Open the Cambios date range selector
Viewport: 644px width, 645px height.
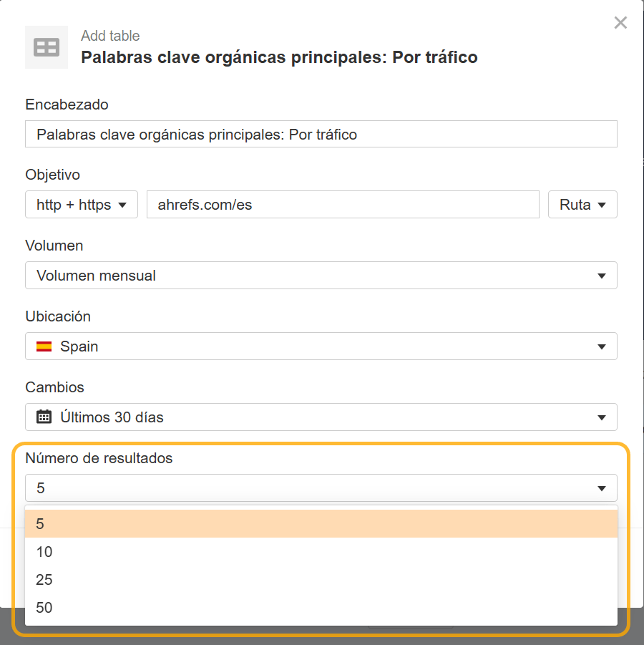point(321,417)
